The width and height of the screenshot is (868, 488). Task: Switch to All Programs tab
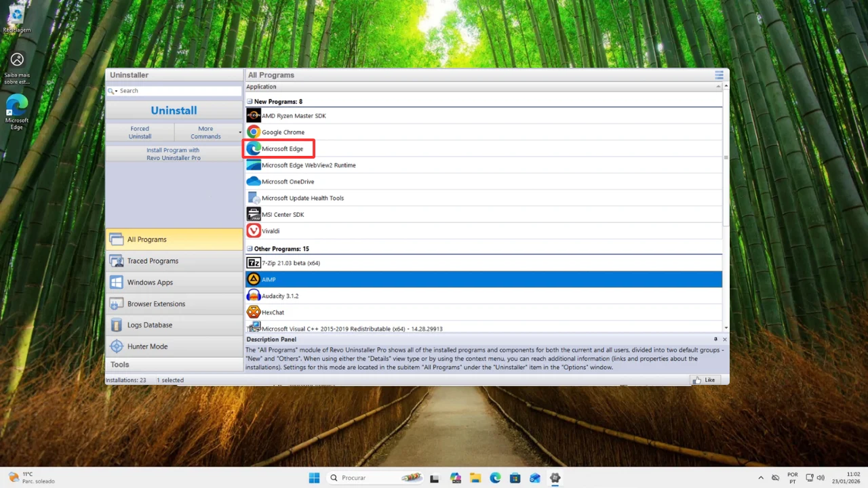(174, 239)
